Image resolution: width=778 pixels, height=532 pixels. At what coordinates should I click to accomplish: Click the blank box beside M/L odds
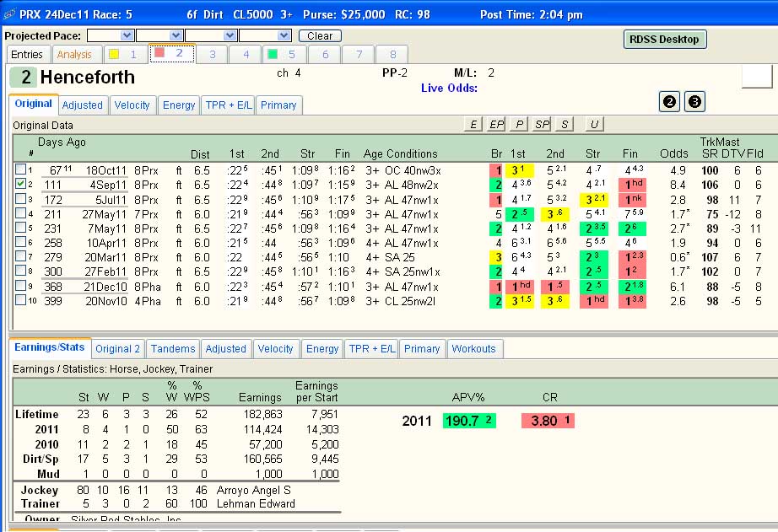757,77
